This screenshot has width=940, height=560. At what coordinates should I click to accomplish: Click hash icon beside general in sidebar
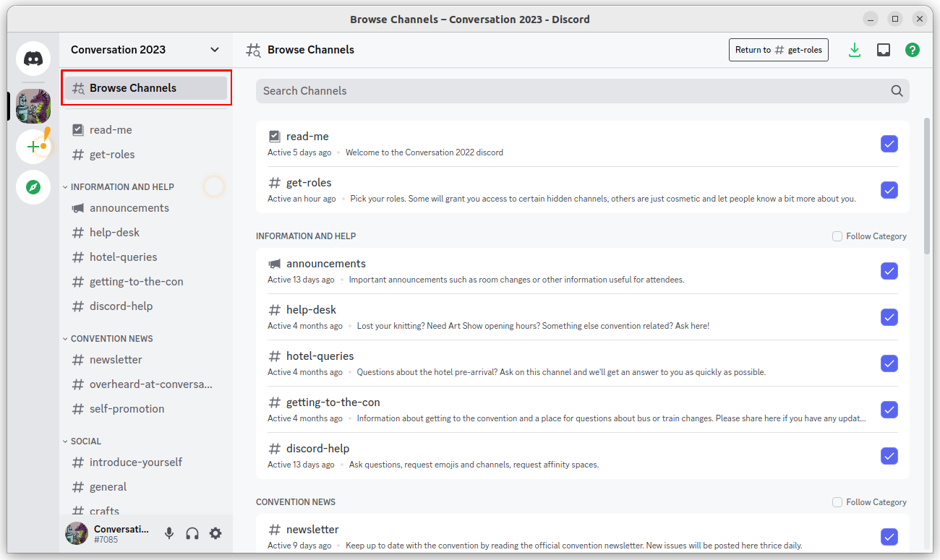coord(78,487)
